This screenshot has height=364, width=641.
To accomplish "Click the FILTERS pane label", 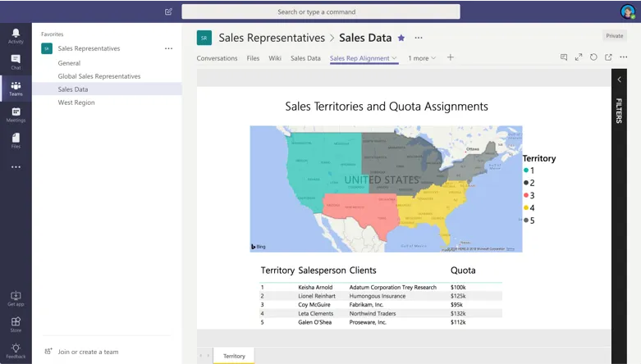I will click(x=619, y=111).
